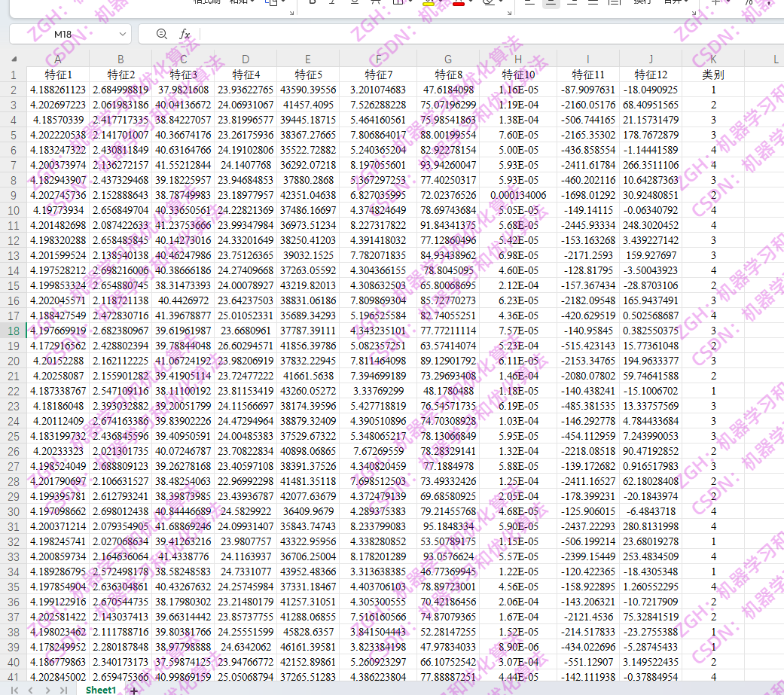Click cell with value 266.3511106
The height and width of the screenshot is (695, 784).
pos(651,165)
